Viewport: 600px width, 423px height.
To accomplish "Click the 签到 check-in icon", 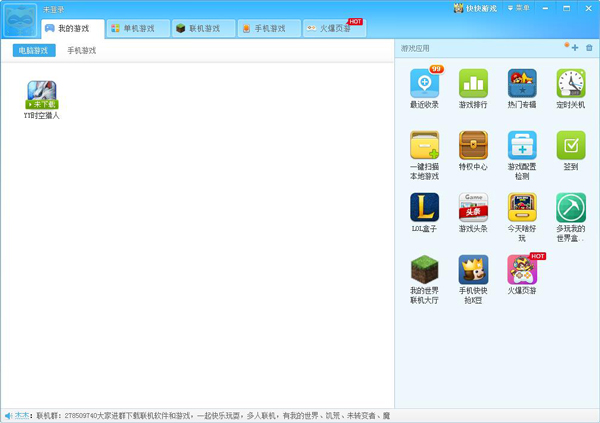I will click(571, 146).
